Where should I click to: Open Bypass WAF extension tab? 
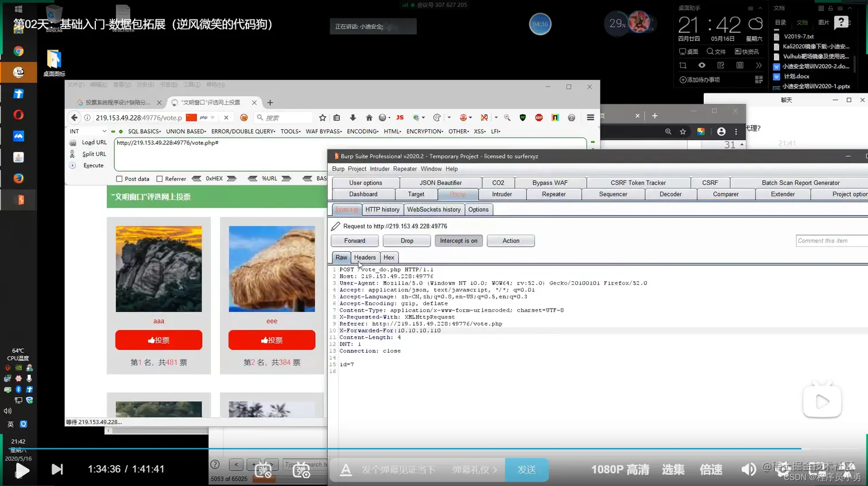coord(550,182)
